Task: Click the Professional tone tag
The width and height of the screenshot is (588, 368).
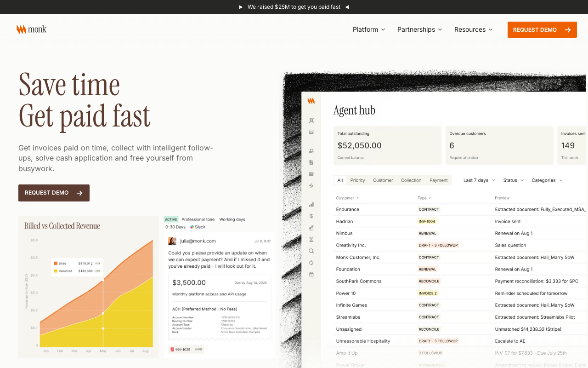Action: coord(198,219)
